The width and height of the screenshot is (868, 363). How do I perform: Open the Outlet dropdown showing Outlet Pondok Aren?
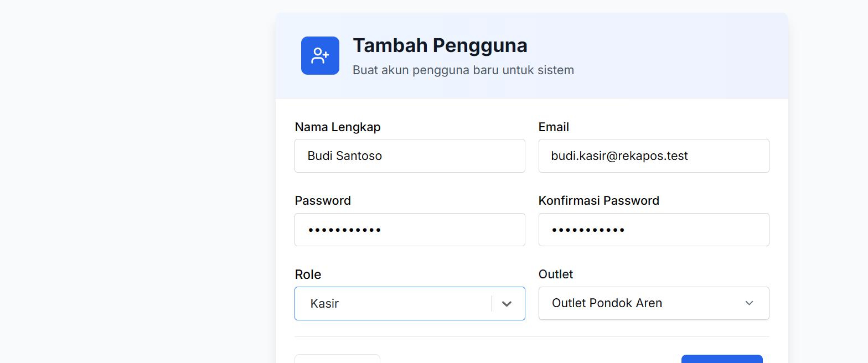tap(654, 303)
